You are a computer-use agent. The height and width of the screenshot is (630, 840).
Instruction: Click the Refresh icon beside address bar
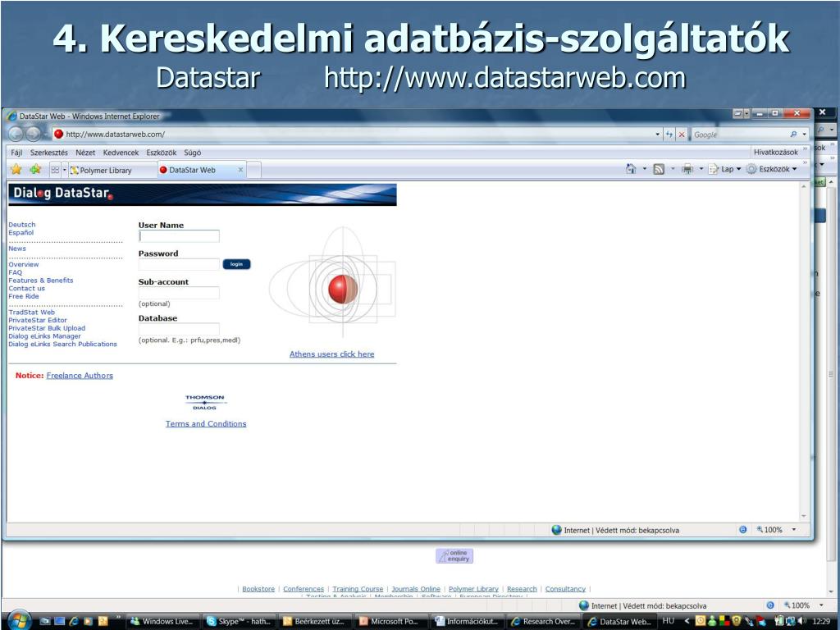[x=669, y=135]
